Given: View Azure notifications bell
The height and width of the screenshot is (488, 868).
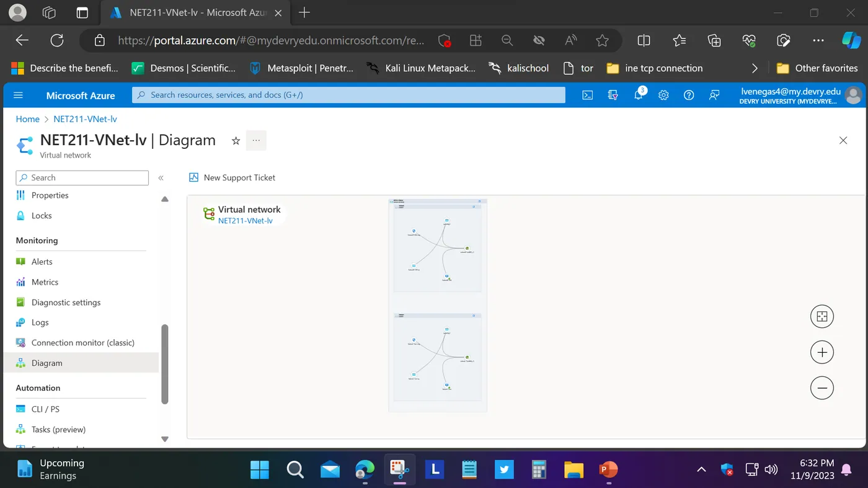Looking at the screenshot, I should click(639, 95).
